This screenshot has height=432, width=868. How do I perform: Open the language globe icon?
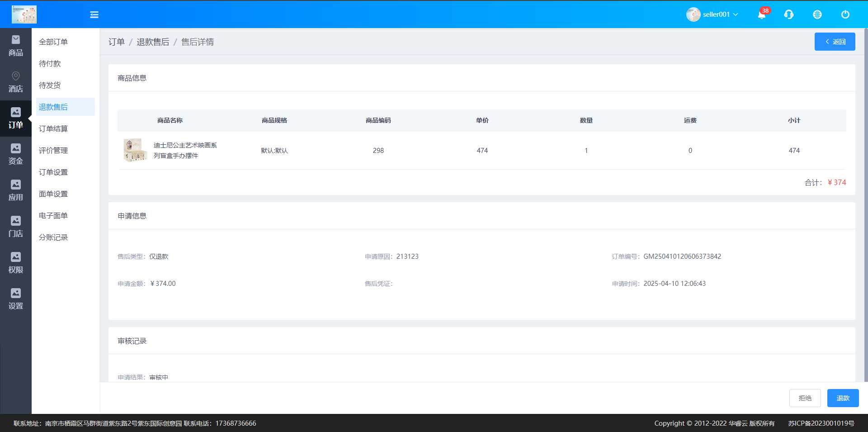click(x=817, y=14)
